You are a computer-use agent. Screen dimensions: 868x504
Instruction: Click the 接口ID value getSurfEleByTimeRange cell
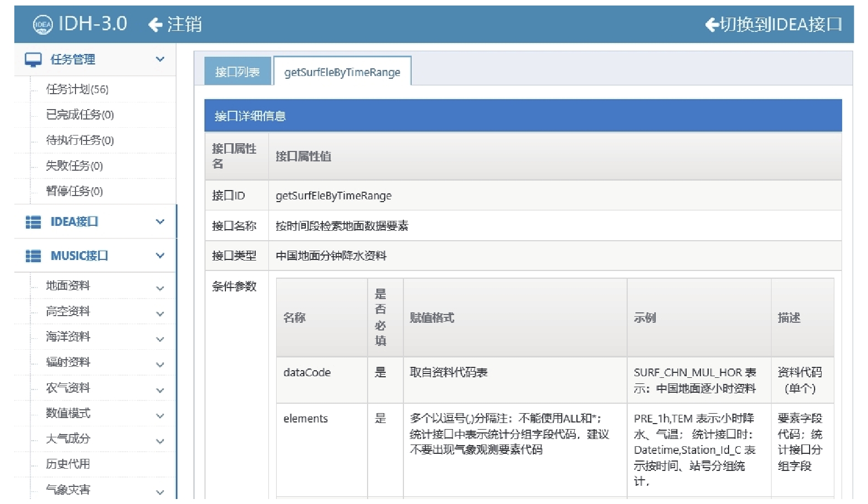[x=555, y=196]
